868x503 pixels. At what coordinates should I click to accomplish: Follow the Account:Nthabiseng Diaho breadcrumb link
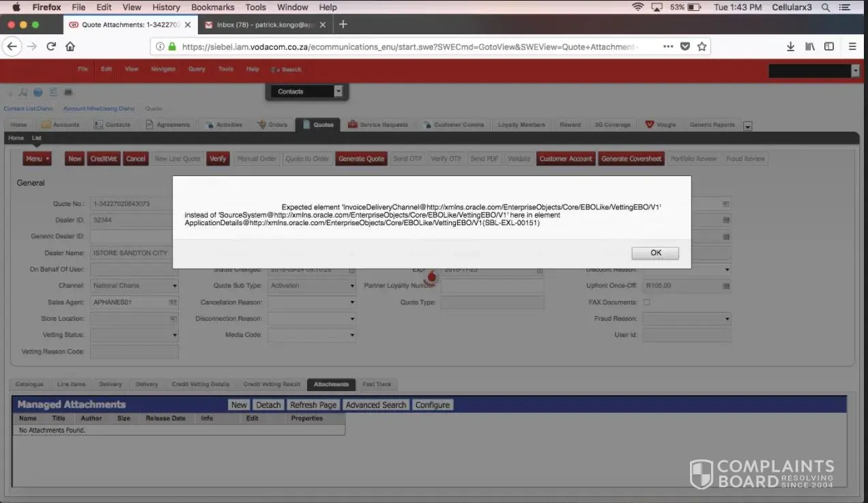(x=99, y=109)
